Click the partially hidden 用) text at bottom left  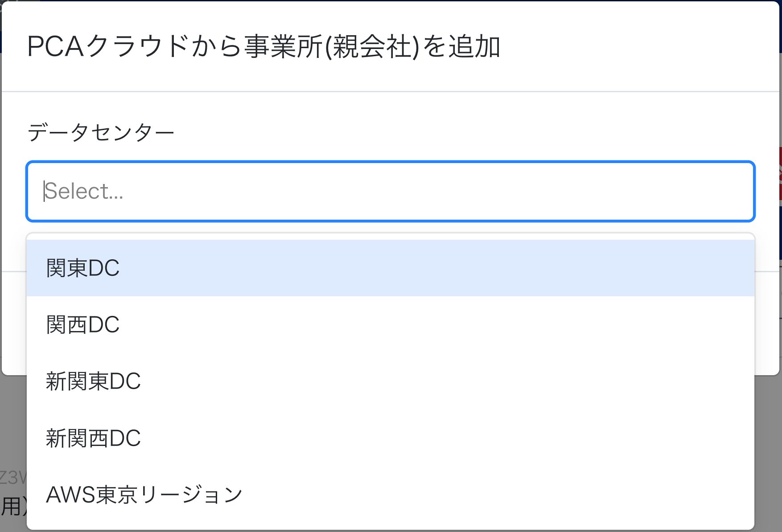(x=12, y=507)
